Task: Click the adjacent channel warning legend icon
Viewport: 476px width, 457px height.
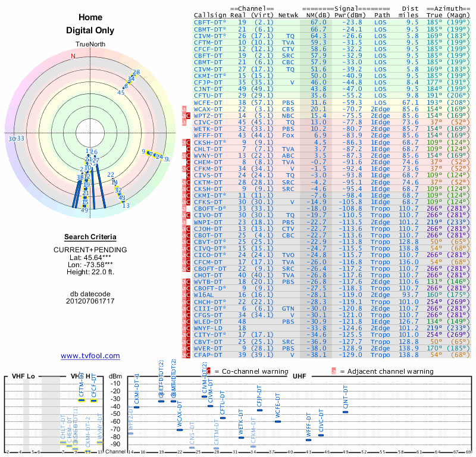Action: 334,371
